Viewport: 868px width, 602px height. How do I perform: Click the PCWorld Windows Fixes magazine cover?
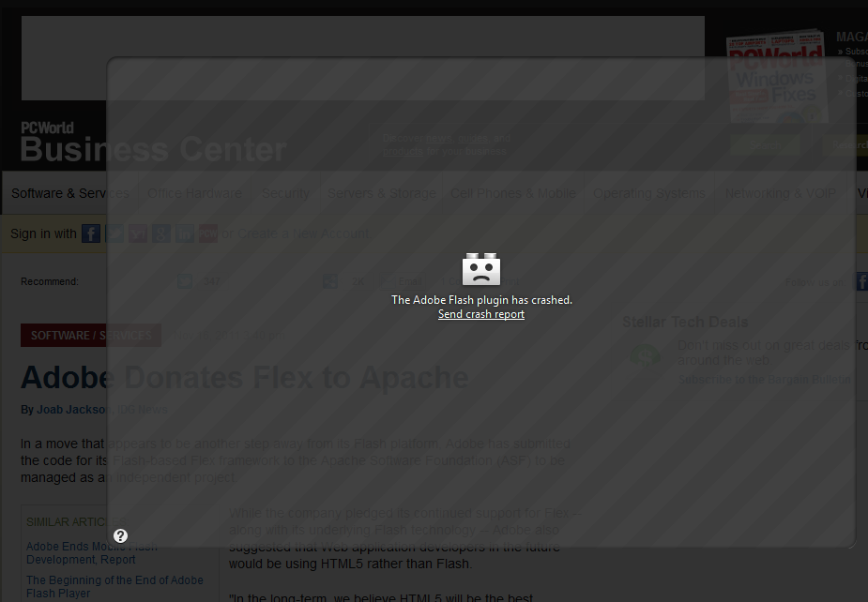[x=778, y=76]
